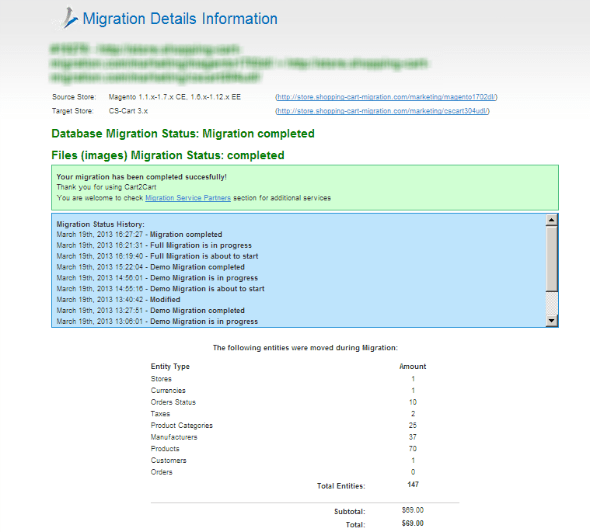Viewport: 590px width, 532px height.
Task: Click the 'Total:' price label
Action: (x=356, y=524)
